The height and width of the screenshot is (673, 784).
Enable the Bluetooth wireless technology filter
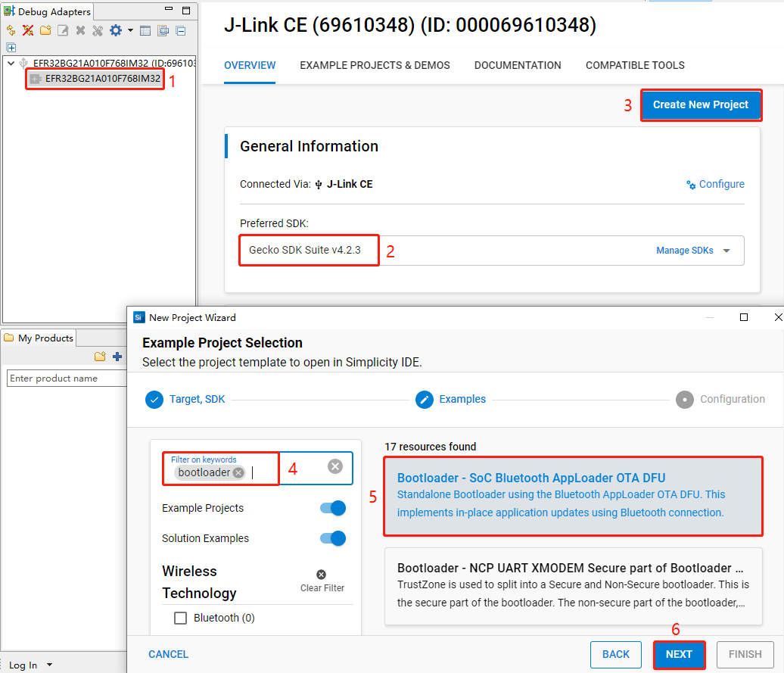pyautogui.click(x=180, y=618)
